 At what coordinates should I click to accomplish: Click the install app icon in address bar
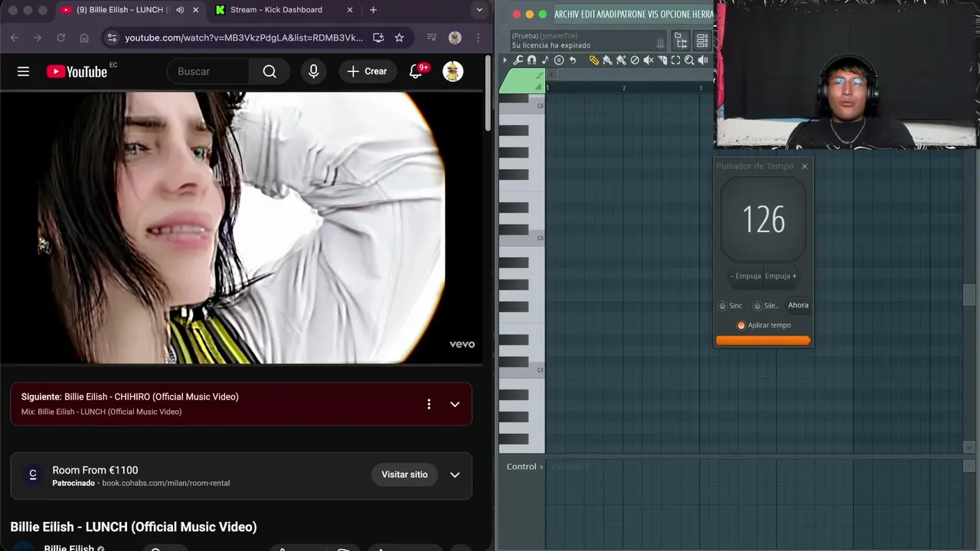378,37
